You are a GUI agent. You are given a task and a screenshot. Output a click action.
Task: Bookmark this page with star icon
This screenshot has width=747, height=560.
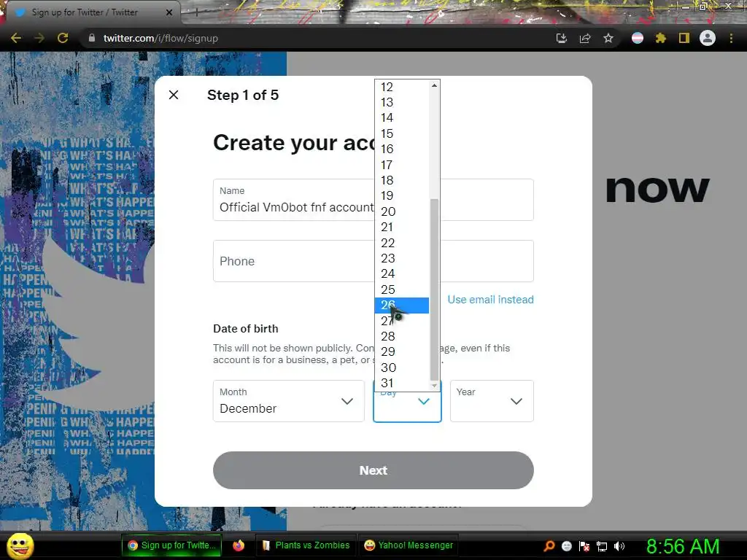[608, 38]
